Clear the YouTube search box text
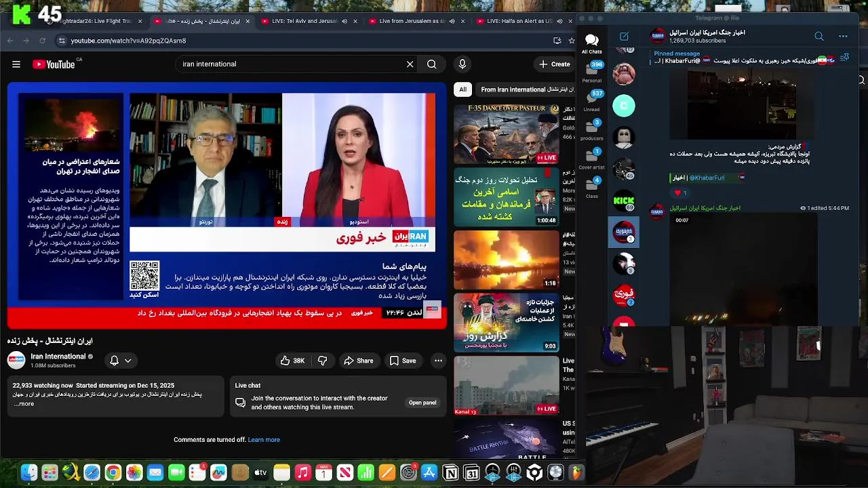Image resolution: width=868 pixels, height=488 pixels. click(x=410, y=64)
